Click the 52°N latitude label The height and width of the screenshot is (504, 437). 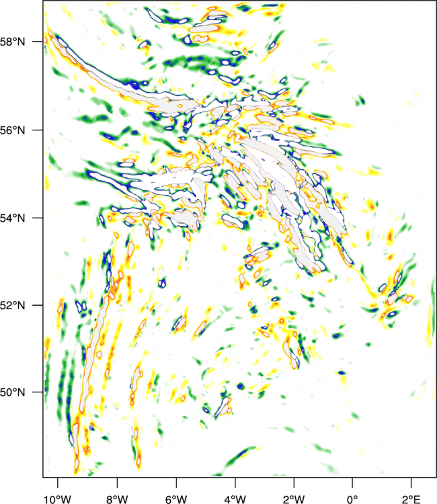(x=13, y=305)
